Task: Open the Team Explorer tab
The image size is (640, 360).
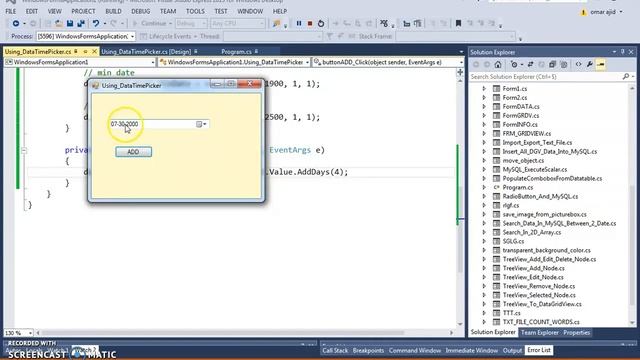Action: (x=540, y=333)
